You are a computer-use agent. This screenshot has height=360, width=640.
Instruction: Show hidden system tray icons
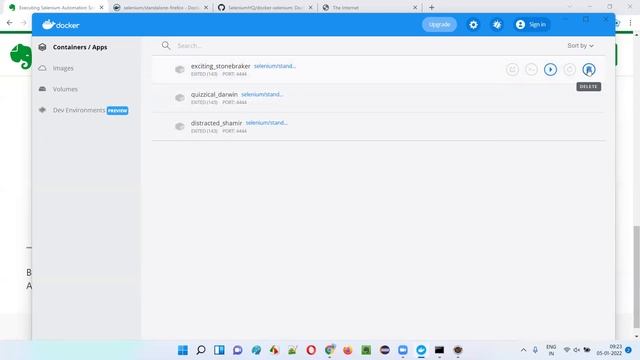pos(523,350)
